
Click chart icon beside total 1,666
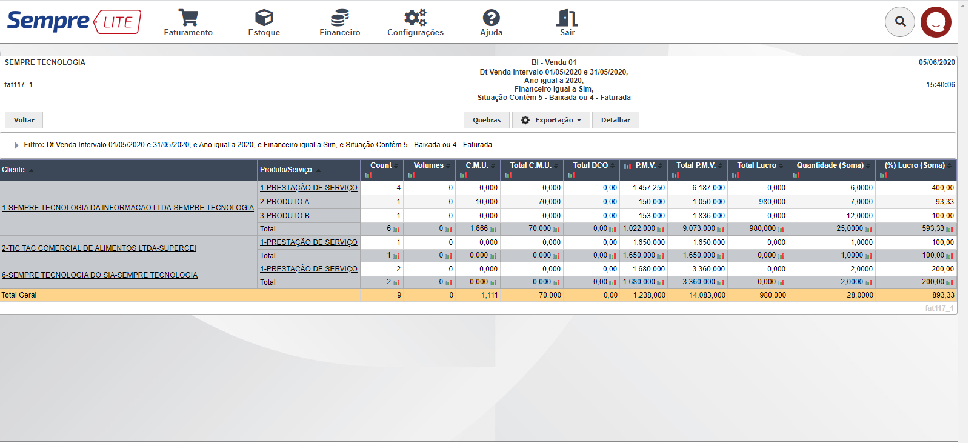493,229
